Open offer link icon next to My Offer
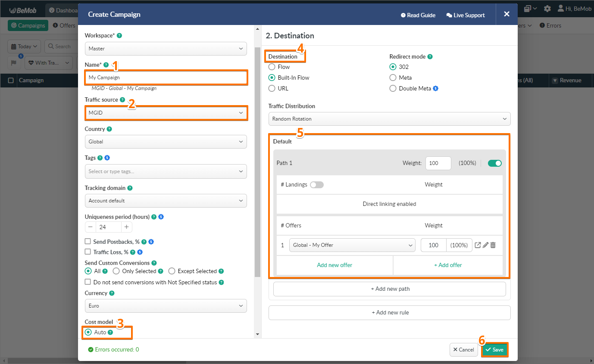The height and width of the screenshot is (364, 594). 478,245
